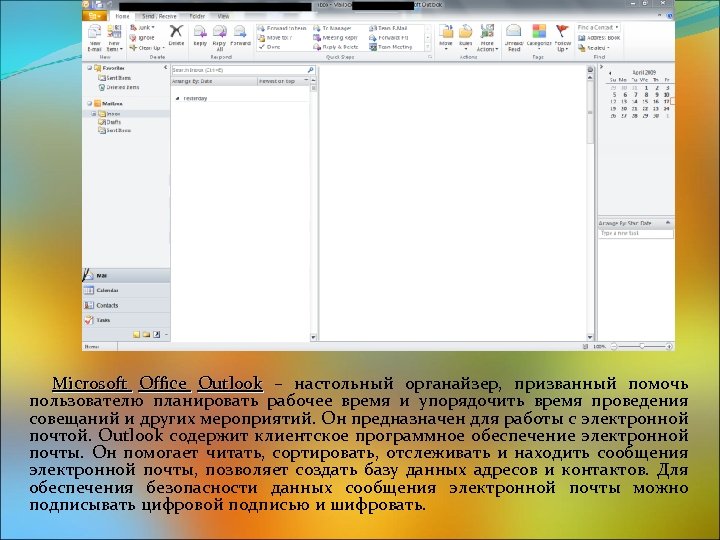Minimize the ribbon with the caret

pyautogui.click(x=660, y=16)
